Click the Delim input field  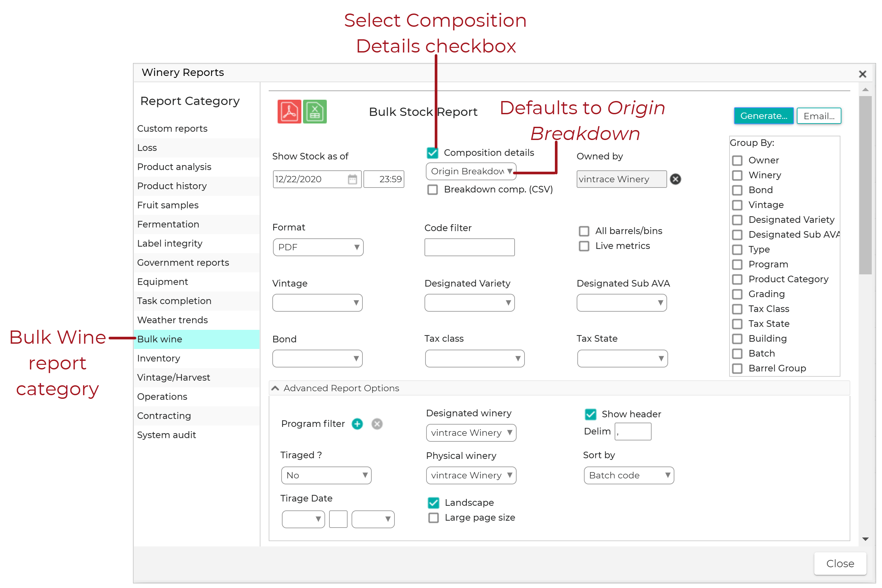[x=632, y=431]
